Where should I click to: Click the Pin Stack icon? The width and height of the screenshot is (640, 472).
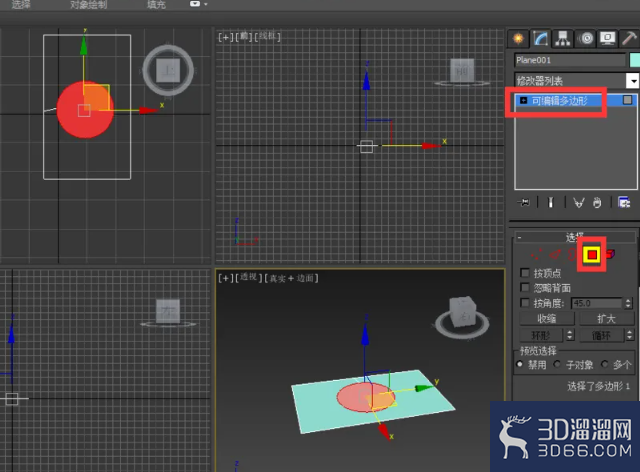(x=524, y=202)
